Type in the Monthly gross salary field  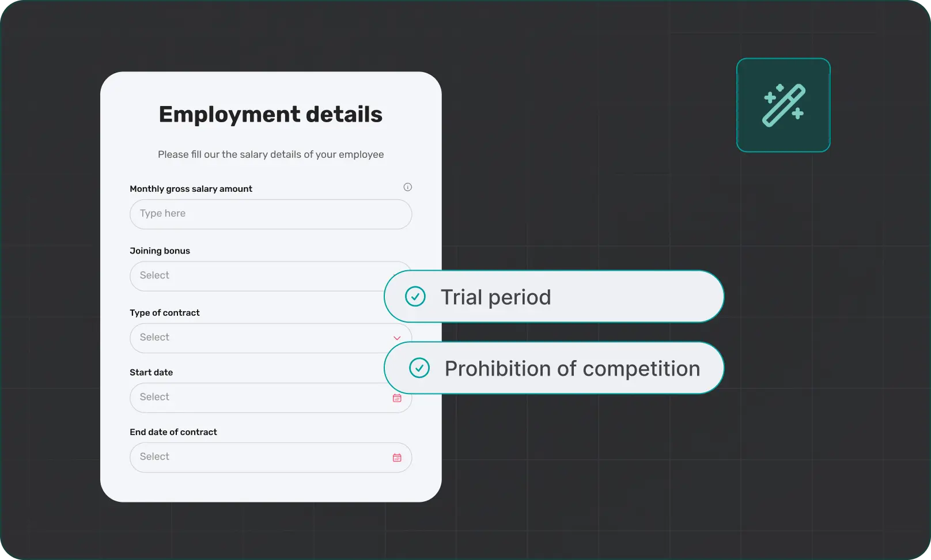point(270,214)
